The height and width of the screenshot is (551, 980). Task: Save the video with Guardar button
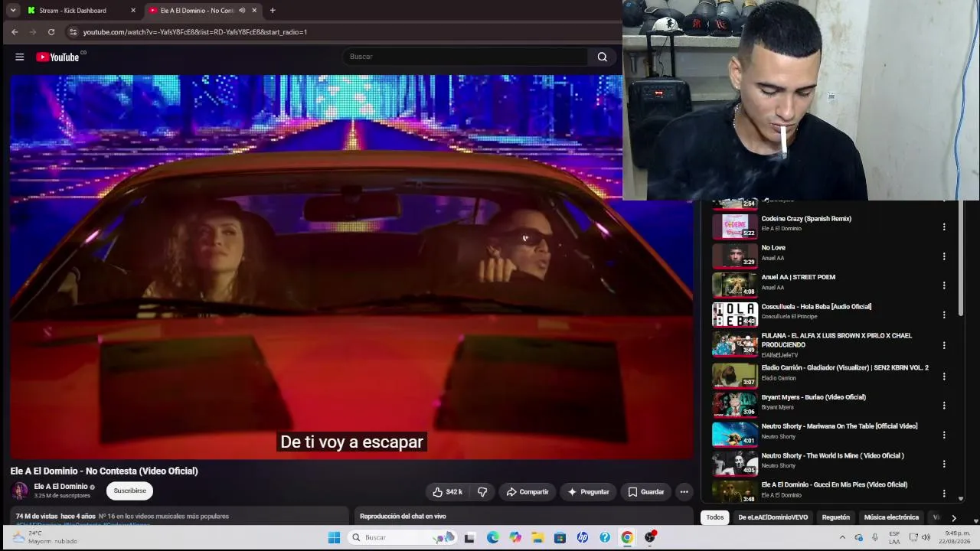click(646, 492)
